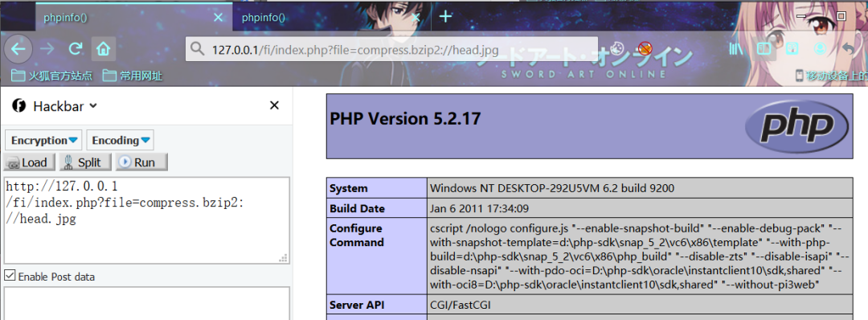
Task: Uncheck Enable Post data checkbox
Action: pos(10,276)
